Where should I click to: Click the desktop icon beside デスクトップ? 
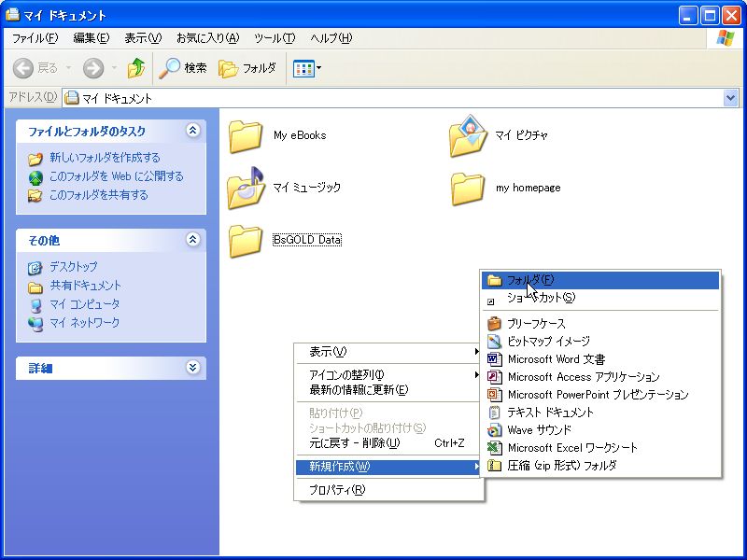[x=35, y=268]
